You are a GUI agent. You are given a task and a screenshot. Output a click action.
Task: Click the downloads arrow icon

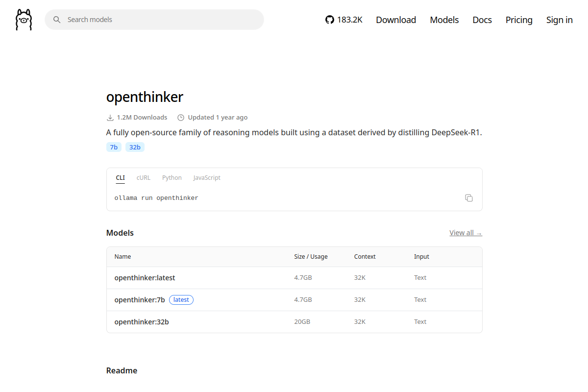110,118
